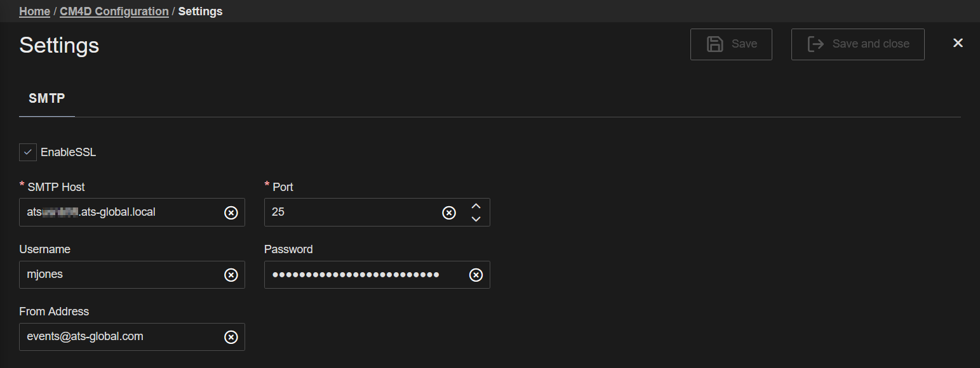This screenshot has height=368, width=980.
Task: Open CM4D Configuration breadcrumb link
Action: coord(114,11)
